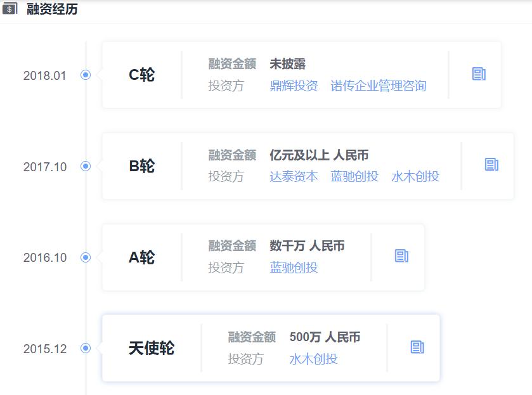Screen dimensions: 532x395
Task: Select the 2015.12 timeline dot
Action: (86, 348)
